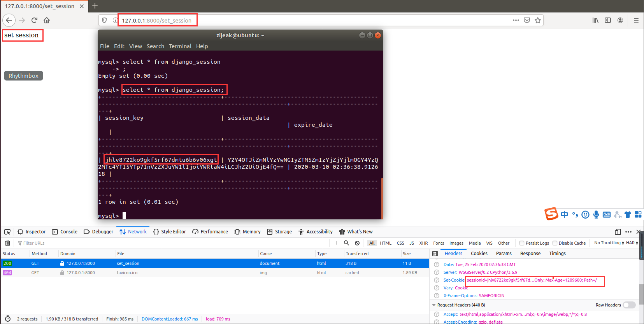
Task: Open the terminal File menu
Action: (105, 46)
